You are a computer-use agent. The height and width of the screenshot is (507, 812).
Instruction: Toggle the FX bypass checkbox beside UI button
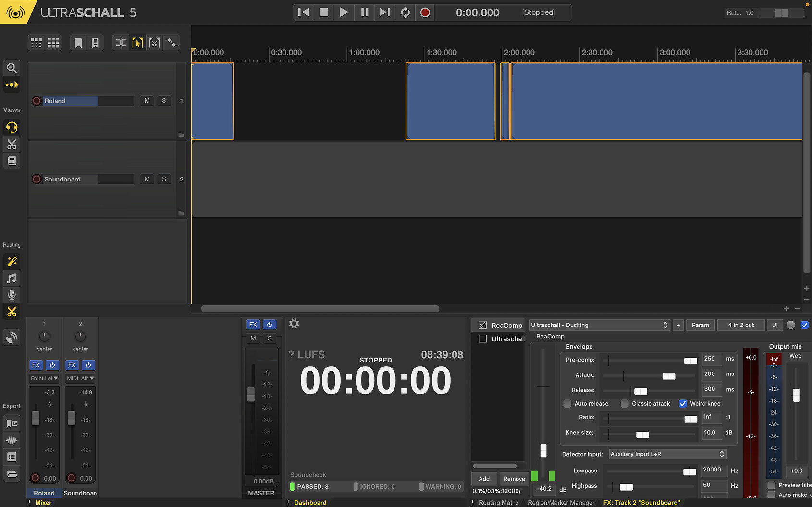click(805, 325)
